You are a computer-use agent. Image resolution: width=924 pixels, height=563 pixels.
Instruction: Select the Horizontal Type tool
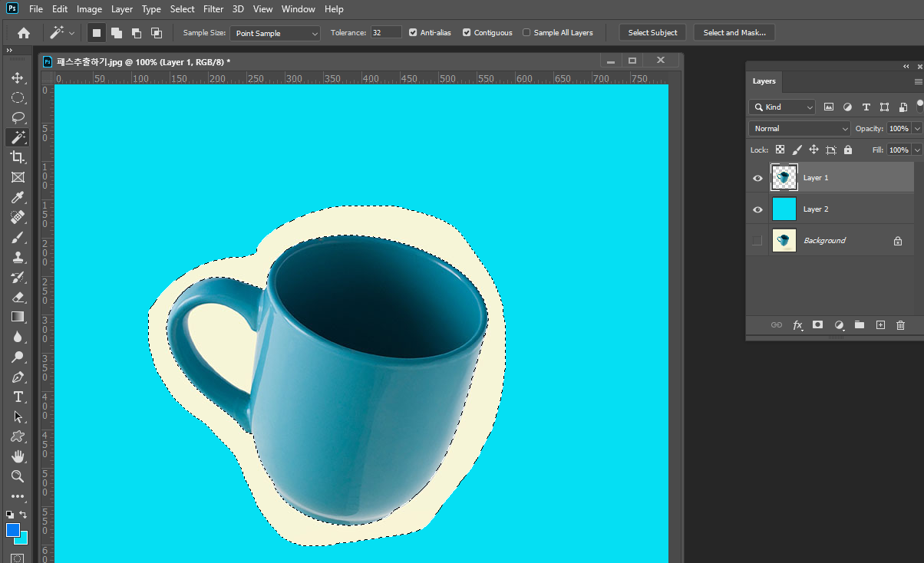[17, 397]
